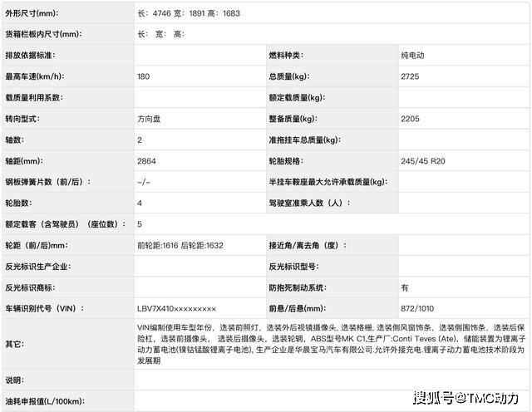Select the 额定载客 seat count value 5

click(x=140, y=224)
